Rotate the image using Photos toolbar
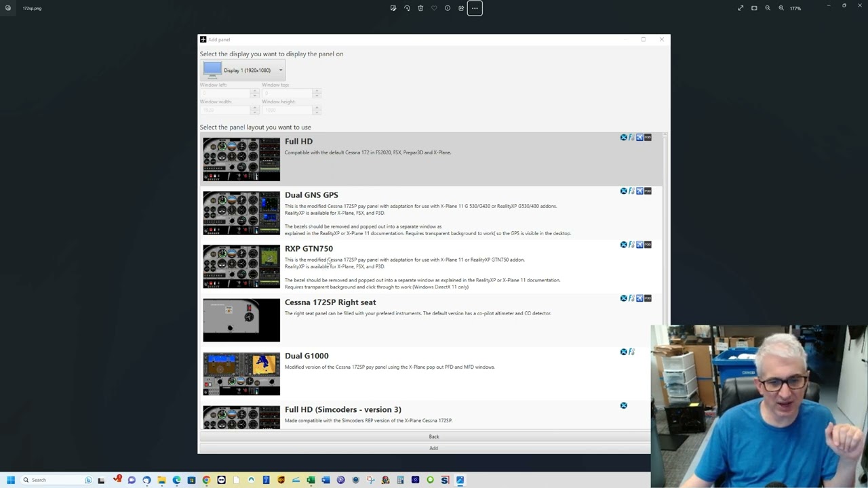Viewport: 868px width, 488px height. pos(407,8)
